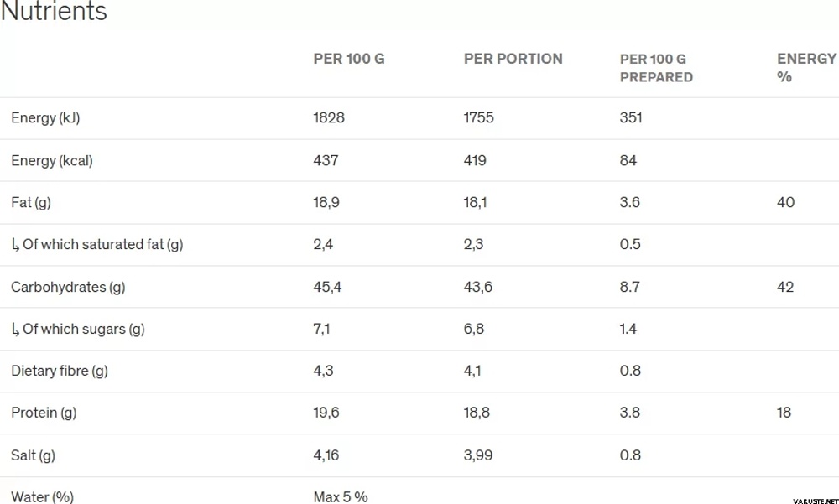This screenshot has height=504, width=839.
Task: Select the Water value Max 5 %
Action: (341, 497)
